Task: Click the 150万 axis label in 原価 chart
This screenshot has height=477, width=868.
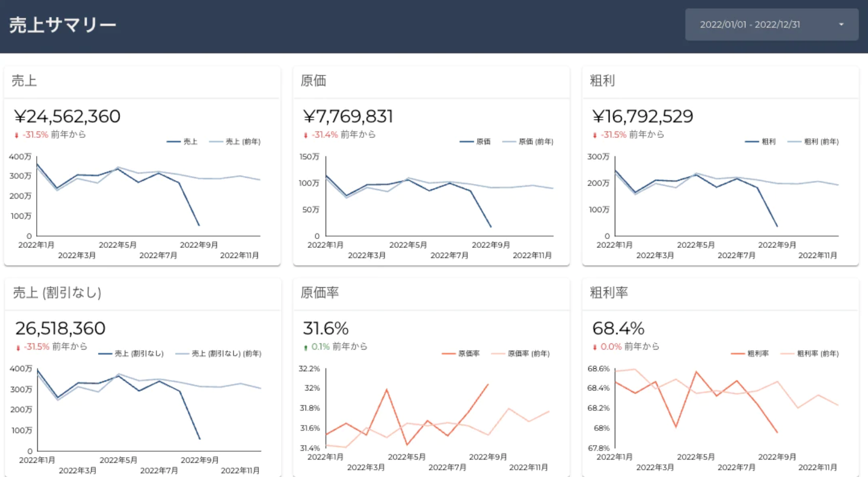Action: click(x=309, y=157)
